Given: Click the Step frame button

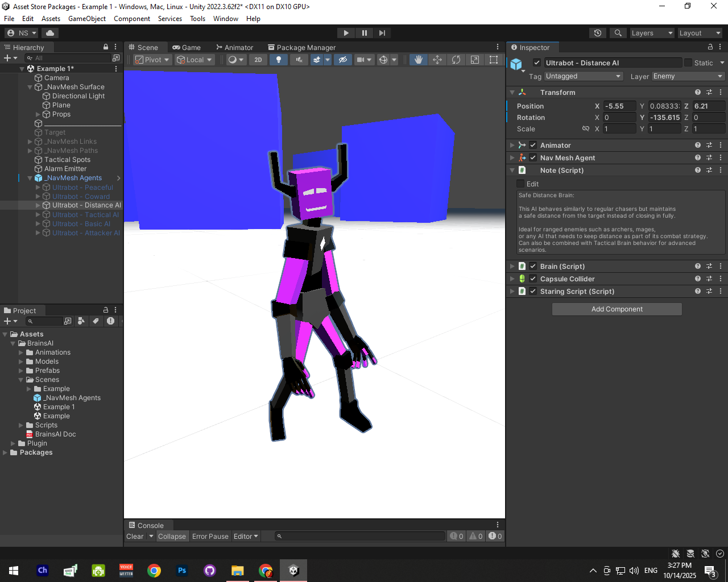Looking at the screenshot, I should [382, 33].
